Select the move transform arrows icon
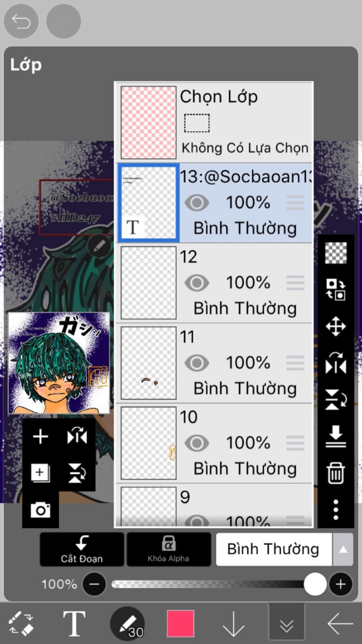The image size is (362, 644). tap(335, 326)
